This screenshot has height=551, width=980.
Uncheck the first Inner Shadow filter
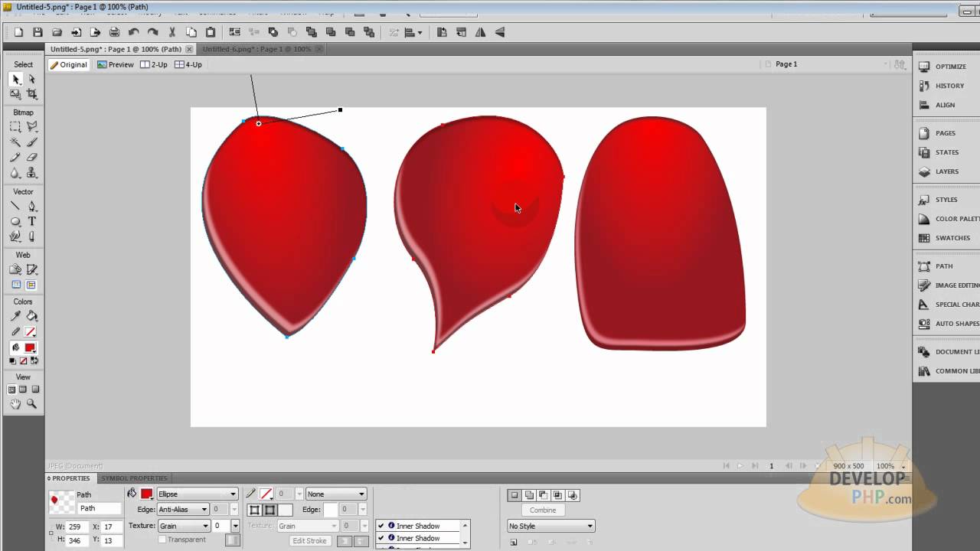[x=381, y=526]
